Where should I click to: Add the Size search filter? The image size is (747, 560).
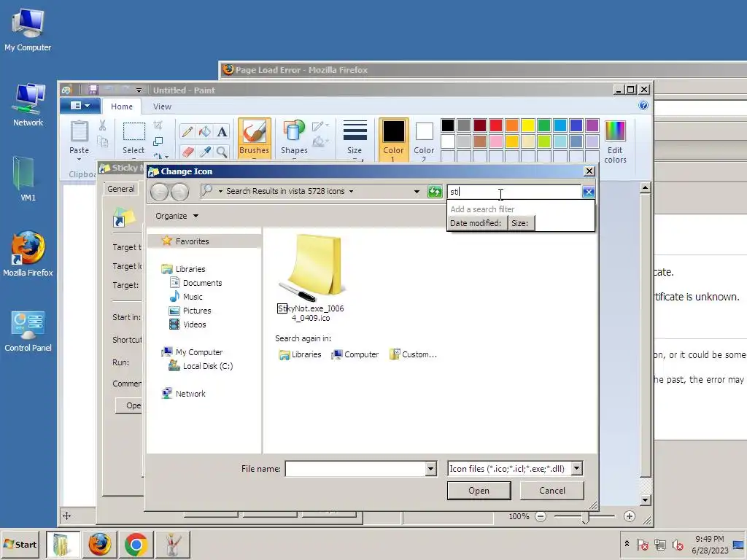point(519,223)
